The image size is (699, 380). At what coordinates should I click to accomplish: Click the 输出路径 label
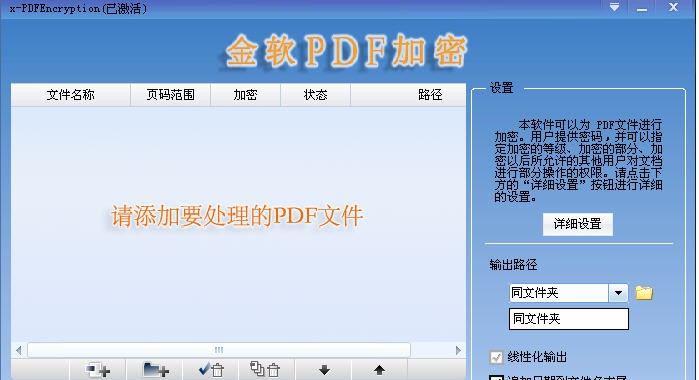(513, 265)
